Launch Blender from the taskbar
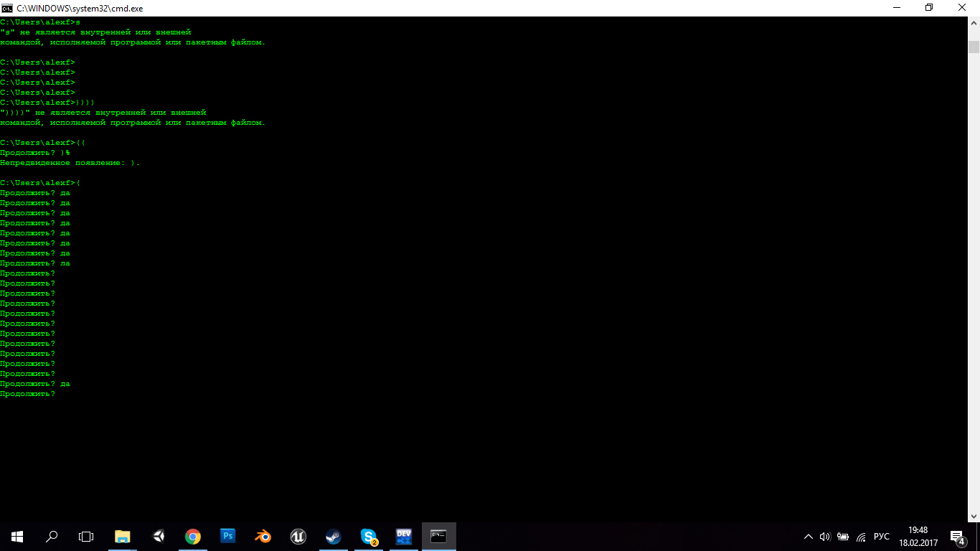Viewport: 980px width, 551px height. 263,536
